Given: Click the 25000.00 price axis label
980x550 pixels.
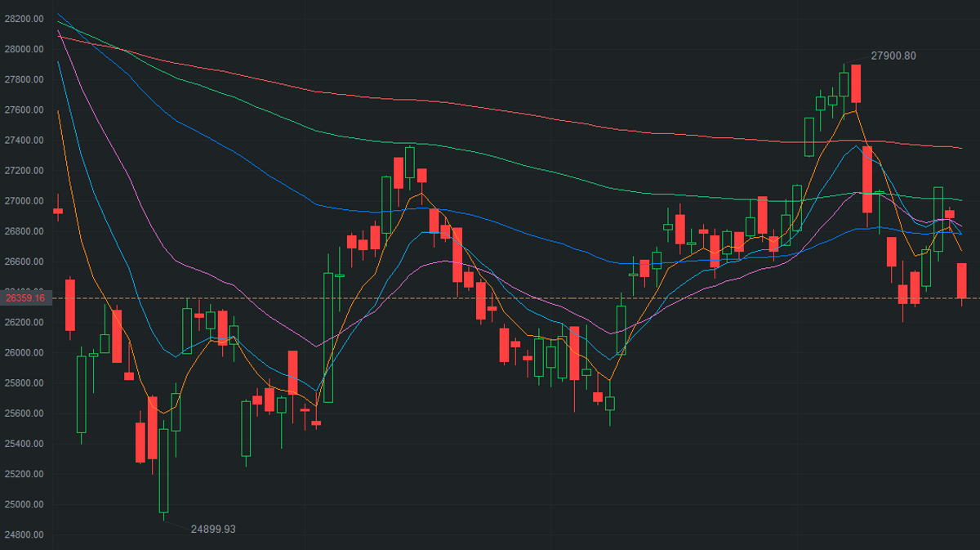Looking at the screenshot, I should pos(24,504).
